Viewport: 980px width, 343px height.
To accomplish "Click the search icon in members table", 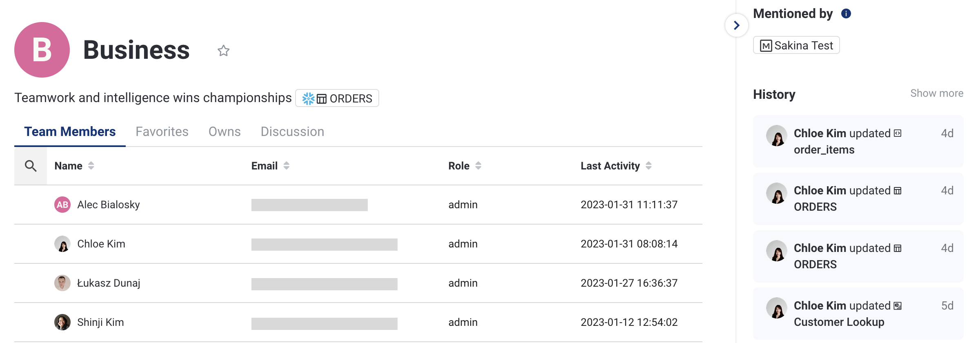I will (31, 166).
